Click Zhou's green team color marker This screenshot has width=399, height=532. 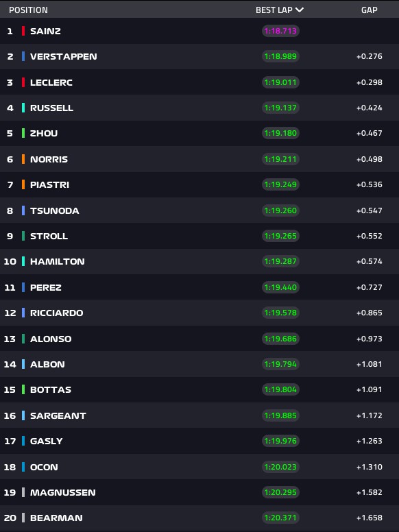[x=23, y=133]
